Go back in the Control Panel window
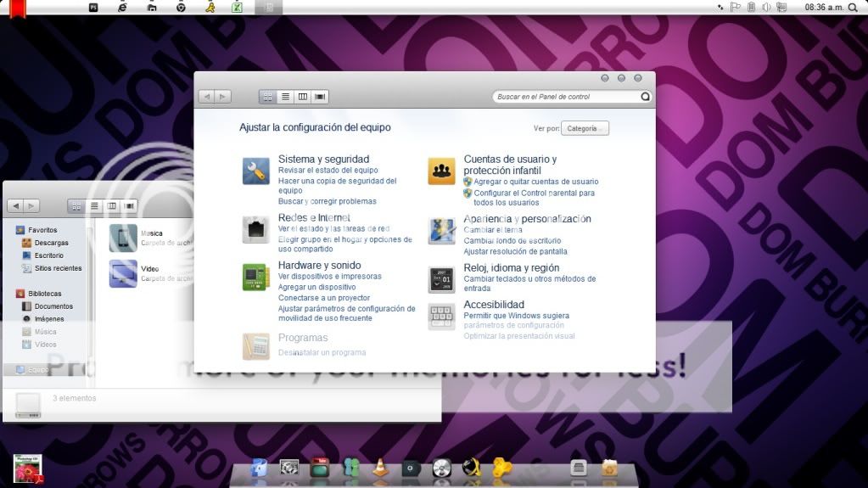The image size is (868, 488). [206, 97]
